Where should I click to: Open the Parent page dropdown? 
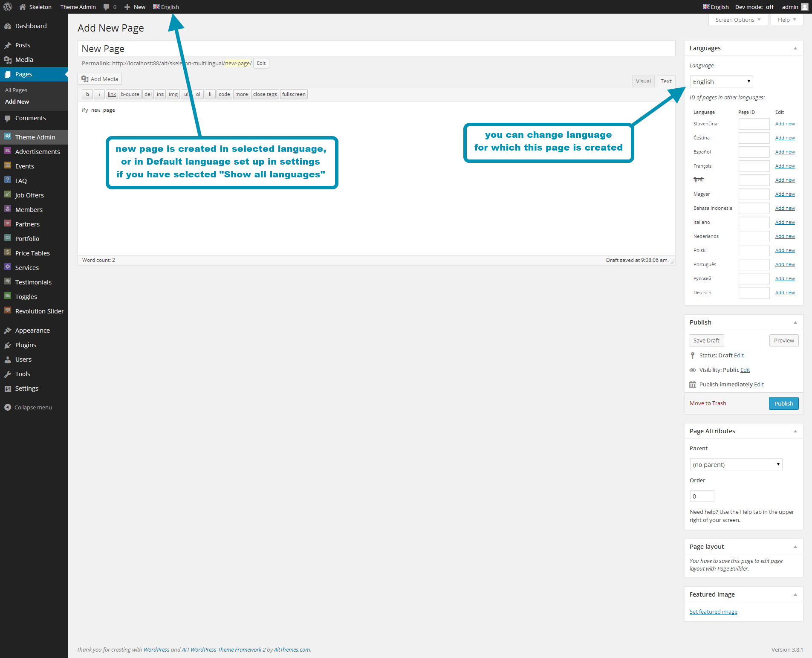coord(736,464)
